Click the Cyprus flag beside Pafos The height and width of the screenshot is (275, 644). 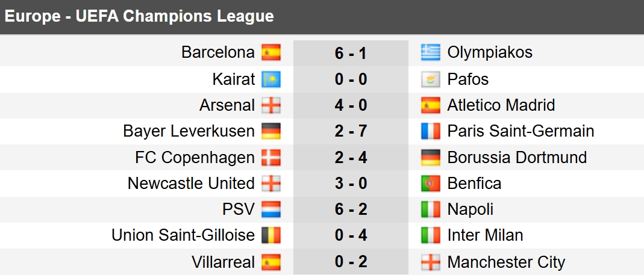point(430,79)
